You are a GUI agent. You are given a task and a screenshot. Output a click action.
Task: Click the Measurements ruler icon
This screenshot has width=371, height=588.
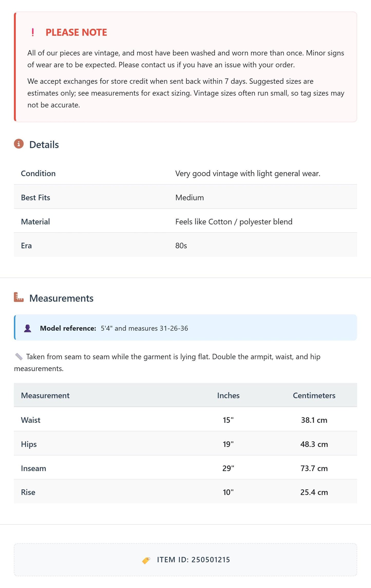19,297
